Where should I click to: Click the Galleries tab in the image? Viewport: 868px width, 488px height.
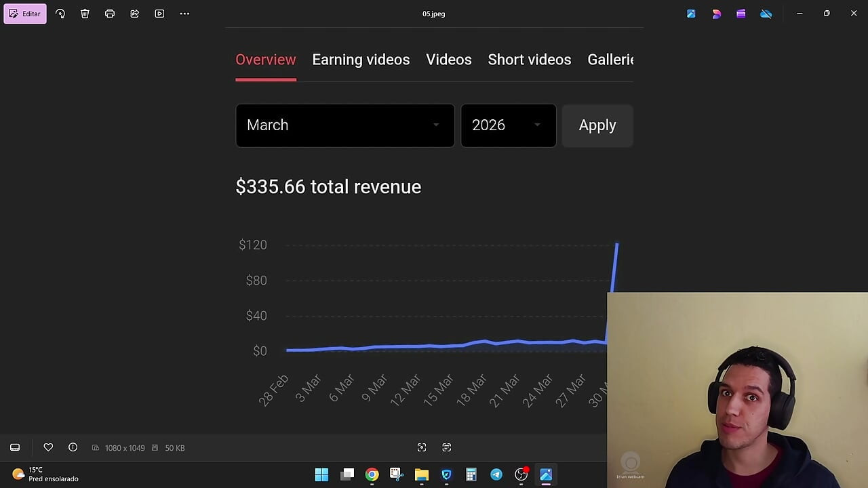(610, 60)
